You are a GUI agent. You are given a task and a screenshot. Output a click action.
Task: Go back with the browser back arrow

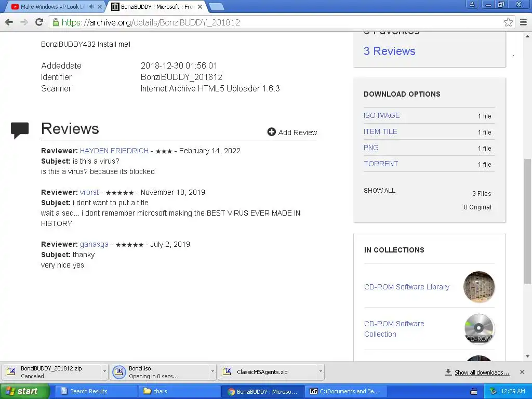point(9,22)
